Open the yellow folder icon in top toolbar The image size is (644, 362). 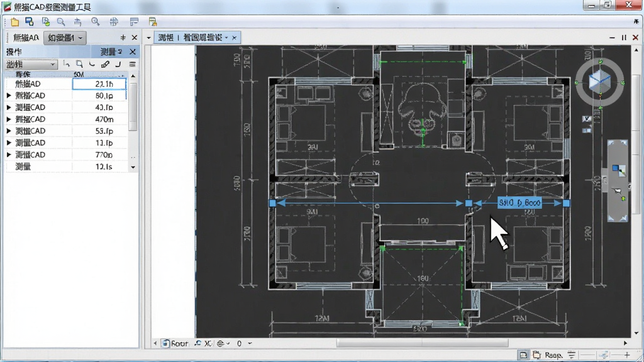[x=15, y=22]
